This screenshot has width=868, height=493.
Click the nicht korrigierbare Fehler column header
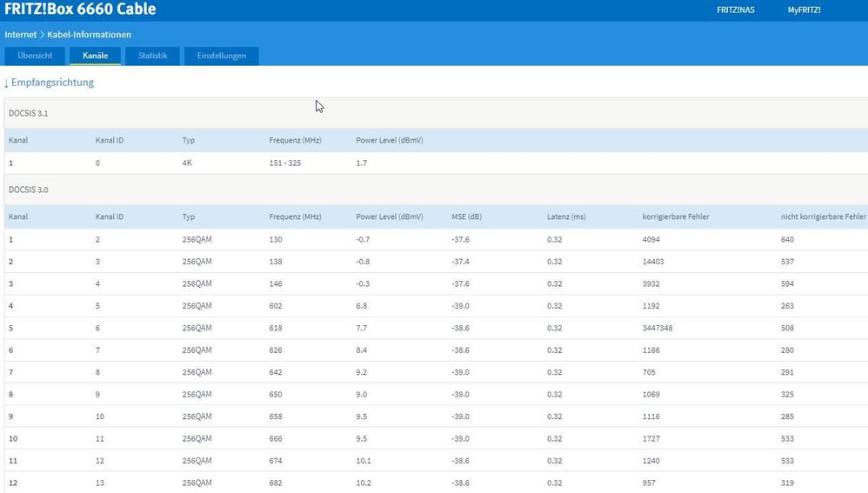click(x=823, y=217)
